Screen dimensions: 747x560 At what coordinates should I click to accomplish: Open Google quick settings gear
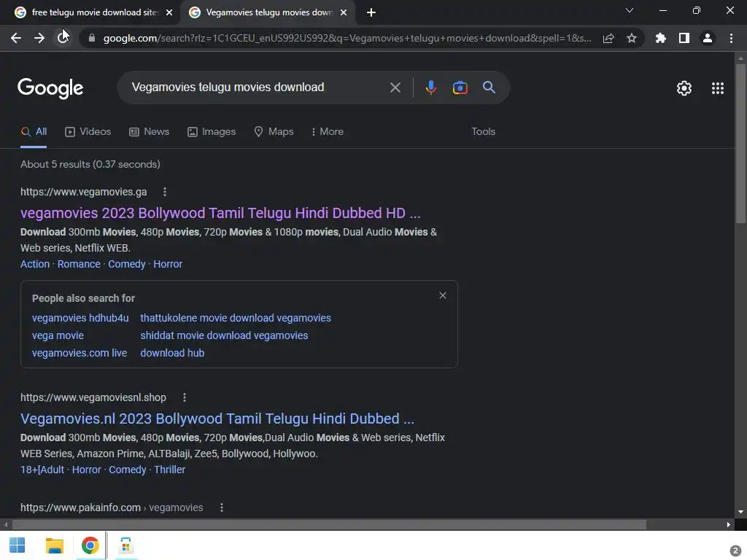pos(684,88)
